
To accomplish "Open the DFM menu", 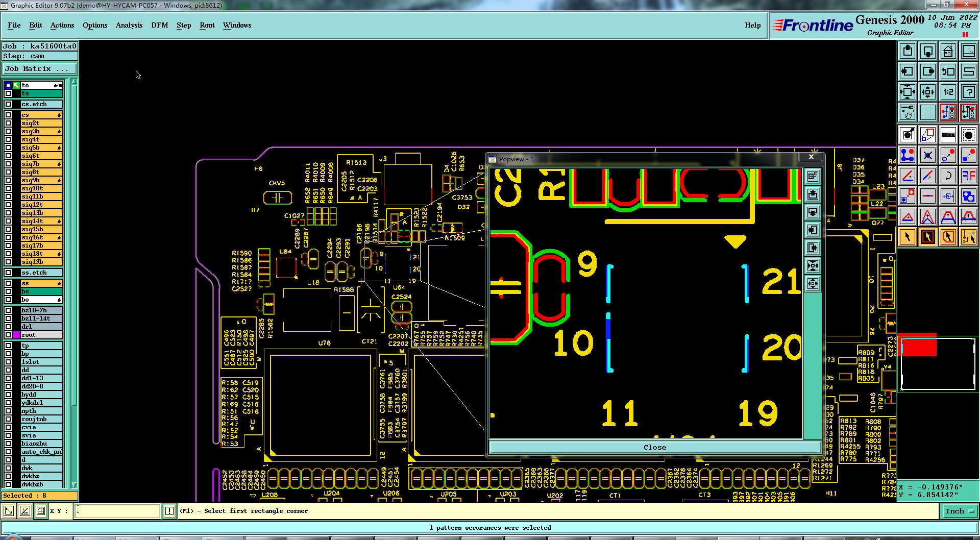I will [159, 25].
